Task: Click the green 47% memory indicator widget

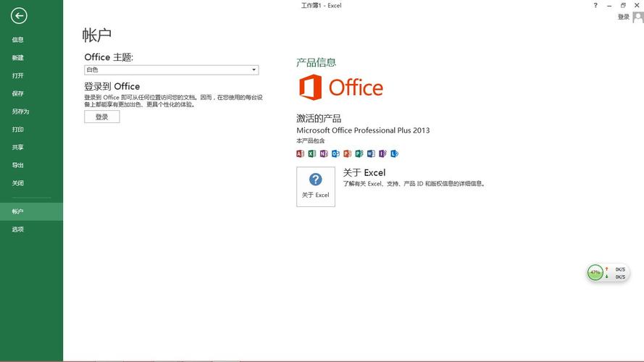Action: click(595, 272)
